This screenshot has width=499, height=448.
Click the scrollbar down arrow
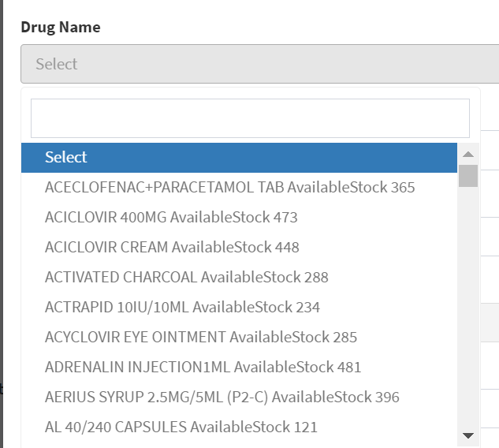point(468,435)
